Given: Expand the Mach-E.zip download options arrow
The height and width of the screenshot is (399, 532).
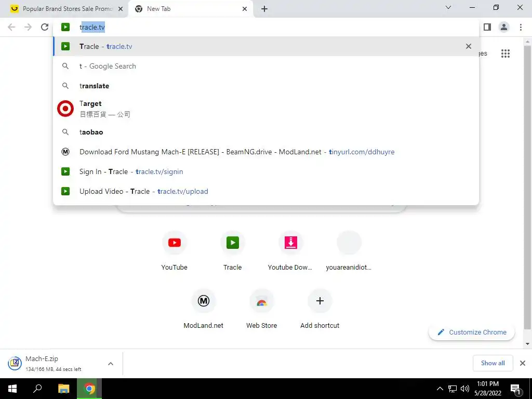Looking at the screenshot, I should [111, 364].
